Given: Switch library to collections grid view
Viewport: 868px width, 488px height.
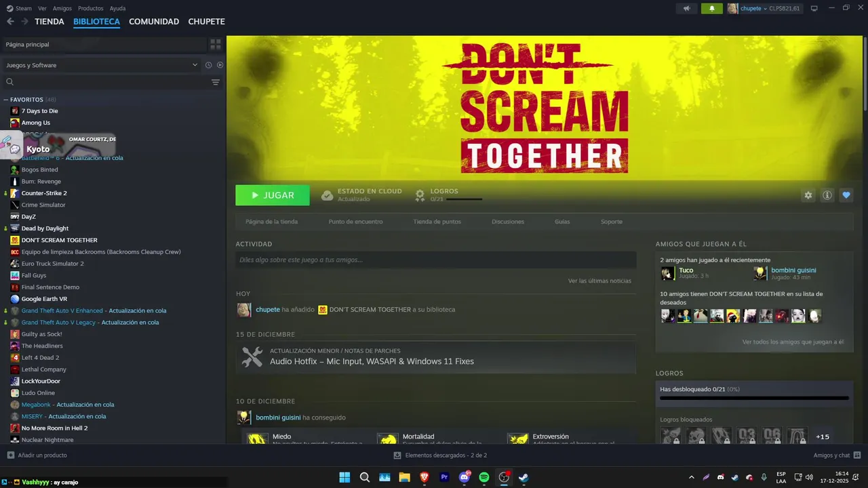Looking at the screenshot, I should coord(216,44).
